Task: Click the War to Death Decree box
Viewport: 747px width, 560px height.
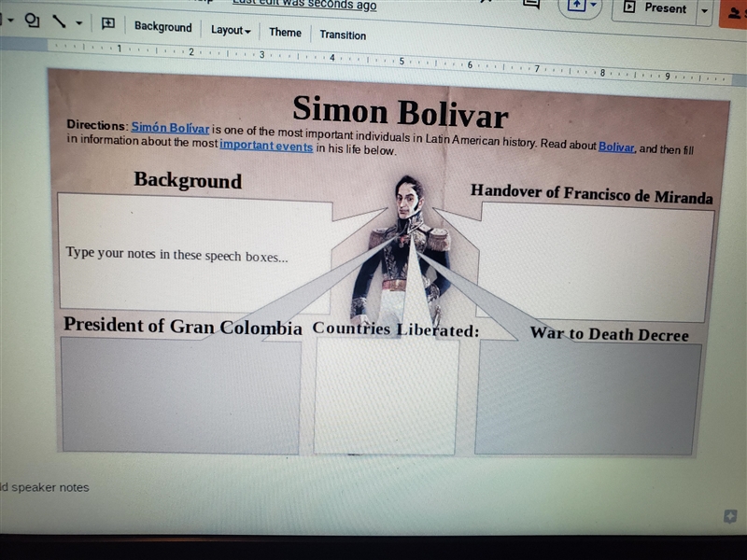Action: point(587,399)
